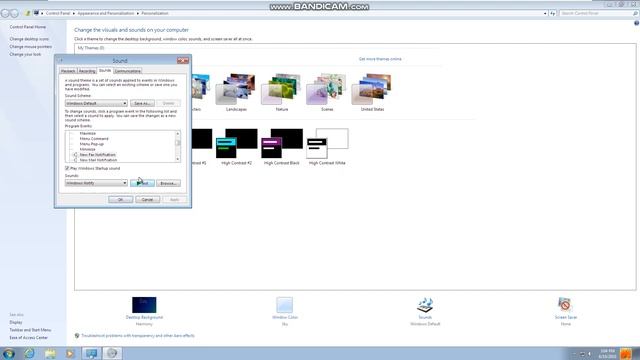Click the Windows Start orb

(9, 353)
